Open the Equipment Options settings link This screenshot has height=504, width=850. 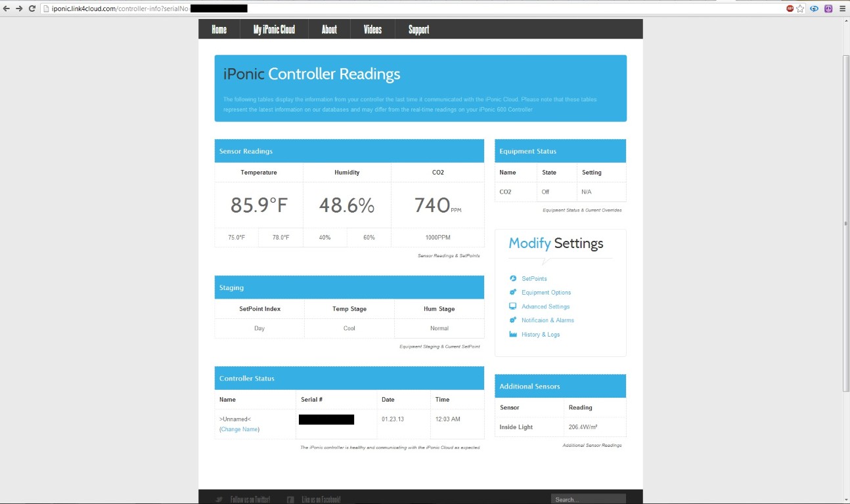[x=546, y=293]
